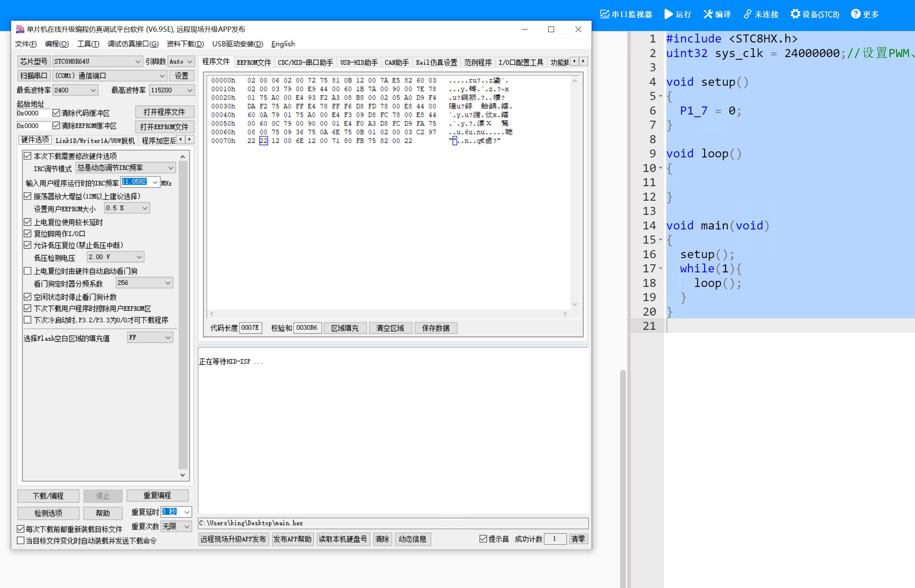Click 清零 success counter button
Image resolution: width=915 pixels, height=588 pixels.
[x=578, y=539]
